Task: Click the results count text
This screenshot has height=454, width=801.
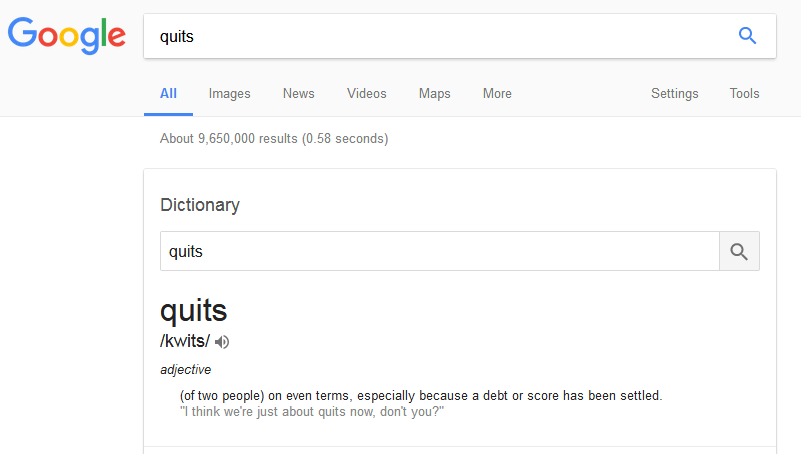Action: pyautogui.click(x=274, y=139)
